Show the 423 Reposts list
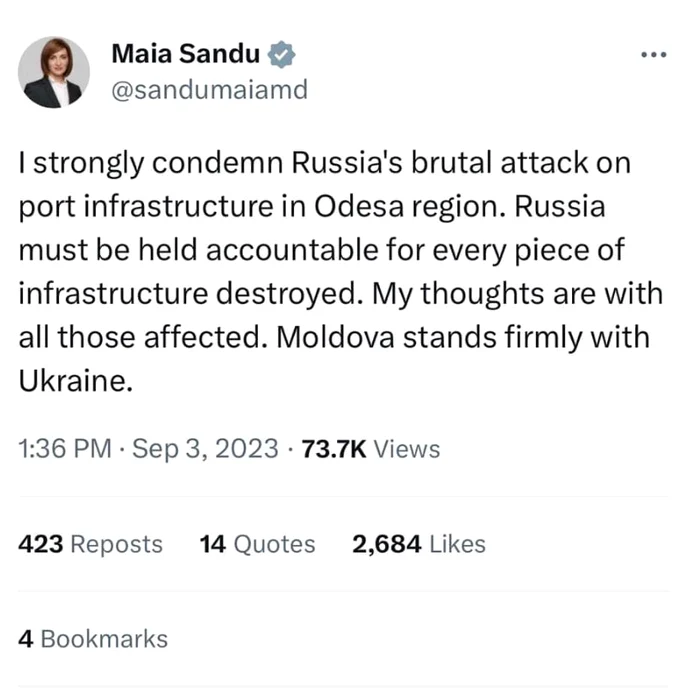Image resolution: width=700 pixels, height=693 pixels. pos(91,544)
